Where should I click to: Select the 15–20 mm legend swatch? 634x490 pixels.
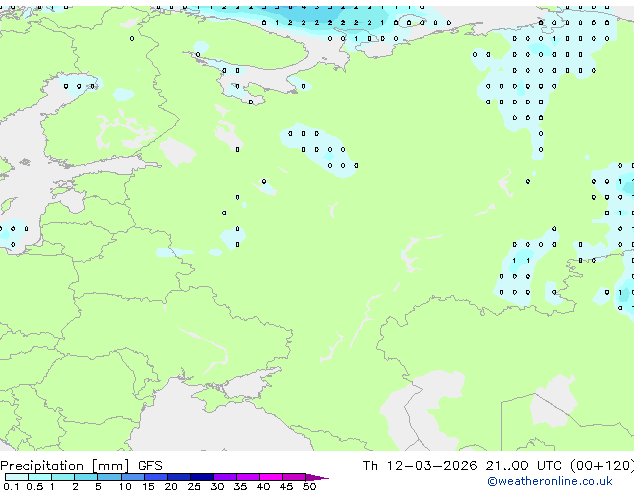(x=155, y=477)
